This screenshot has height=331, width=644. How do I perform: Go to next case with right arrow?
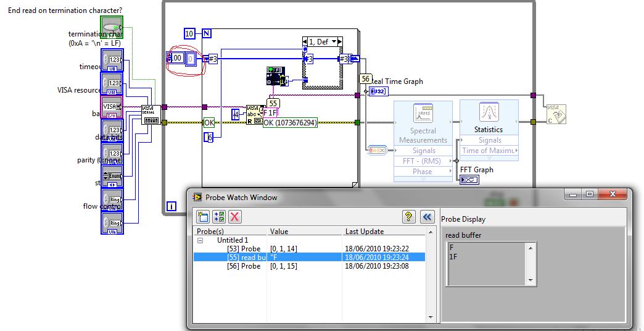pos(339,41)
